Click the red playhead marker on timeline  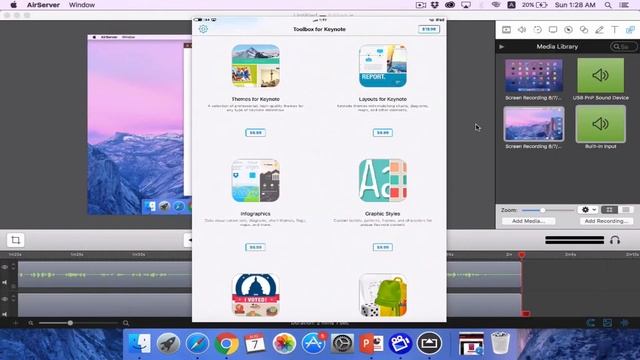pos(522,255)
